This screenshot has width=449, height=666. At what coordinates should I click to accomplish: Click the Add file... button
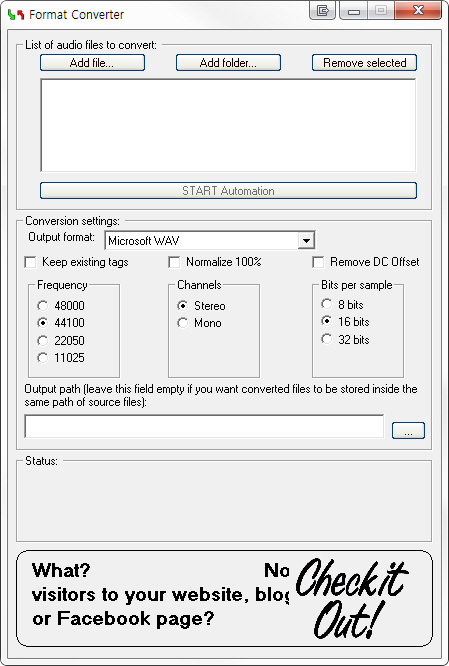[x=92, y=63]
